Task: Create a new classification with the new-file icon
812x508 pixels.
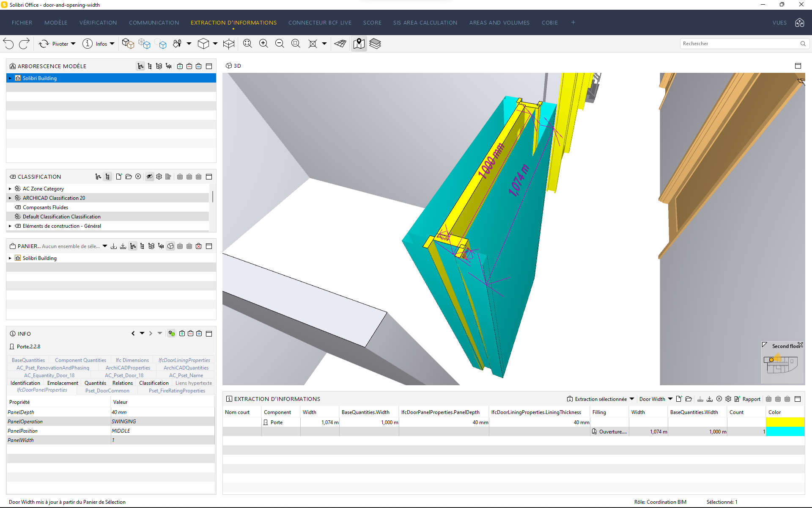Action: [119, 177]
